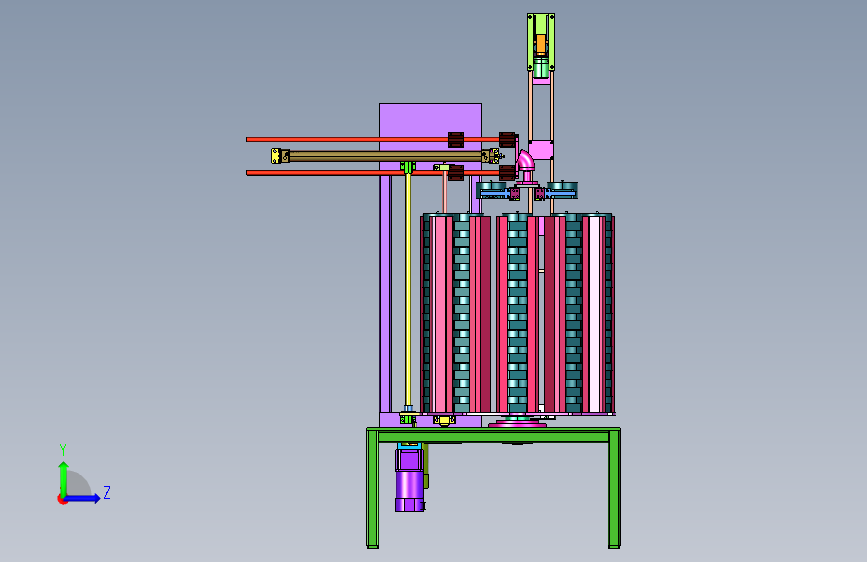Select the long yellow vertical shaft
The image size is (867, 562).
(x=408, y=290)
